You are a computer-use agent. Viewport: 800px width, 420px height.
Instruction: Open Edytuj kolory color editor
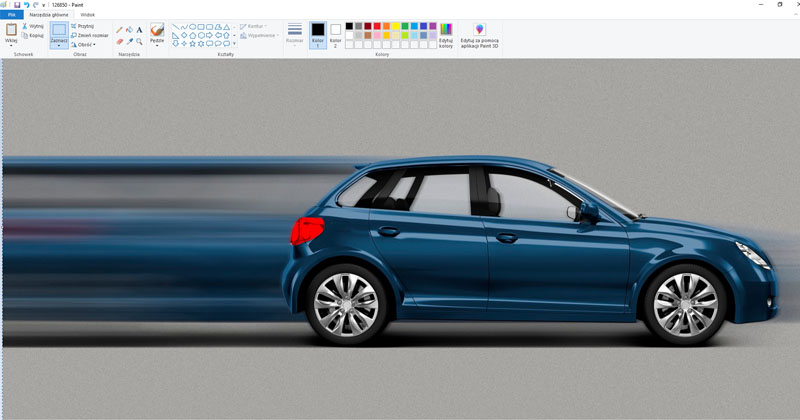(x=446, y=35)
